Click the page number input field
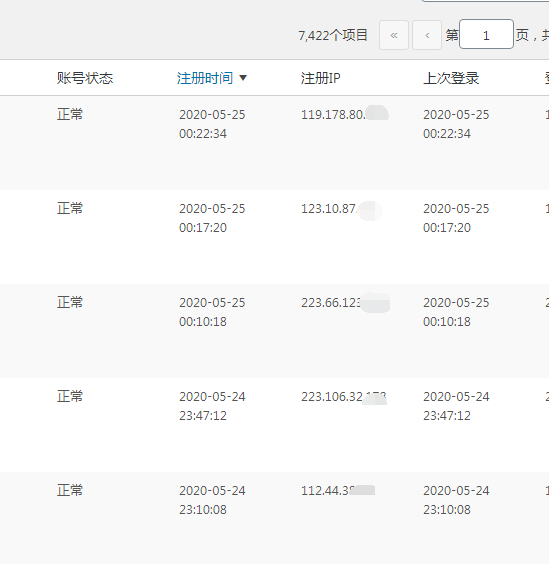Screen dimensions: 549x564 [x=486, y=34]
